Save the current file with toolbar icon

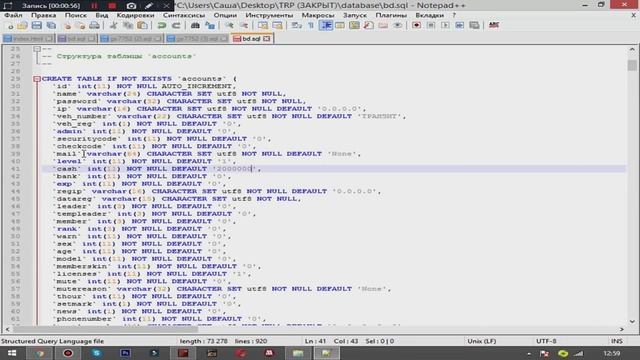click(36, 26)
